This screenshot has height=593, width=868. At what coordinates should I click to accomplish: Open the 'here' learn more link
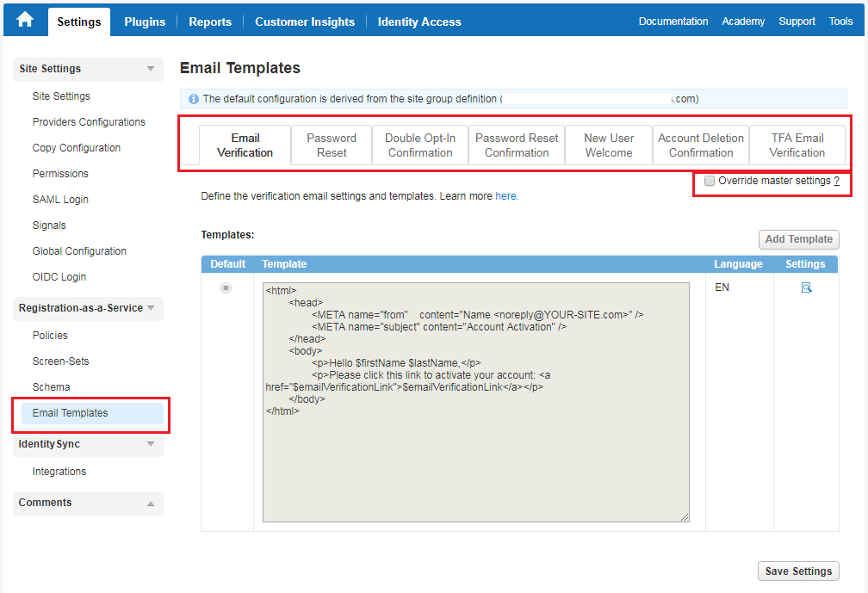(x=506, y=196)
